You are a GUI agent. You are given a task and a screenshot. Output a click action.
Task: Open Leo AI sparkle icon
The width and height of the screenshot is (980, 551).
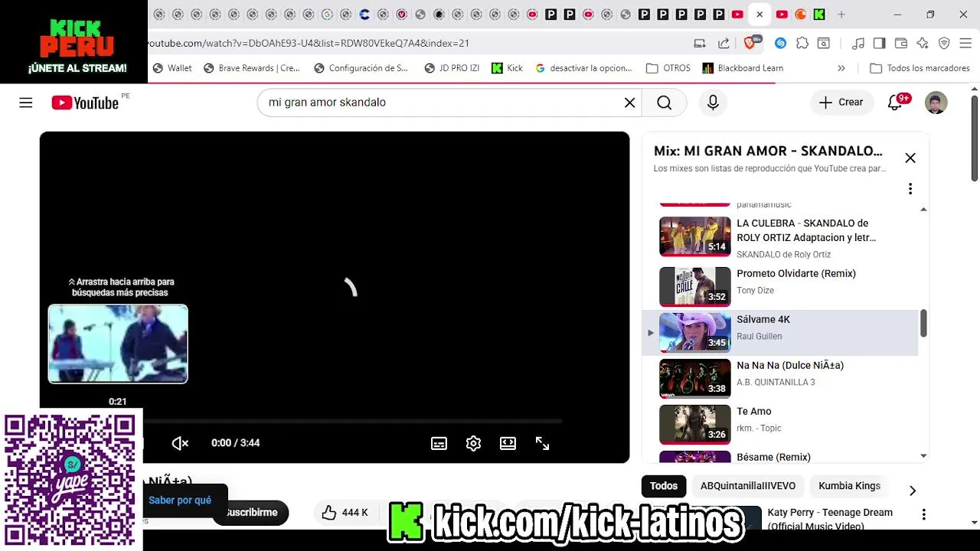(x=923, y=43)
